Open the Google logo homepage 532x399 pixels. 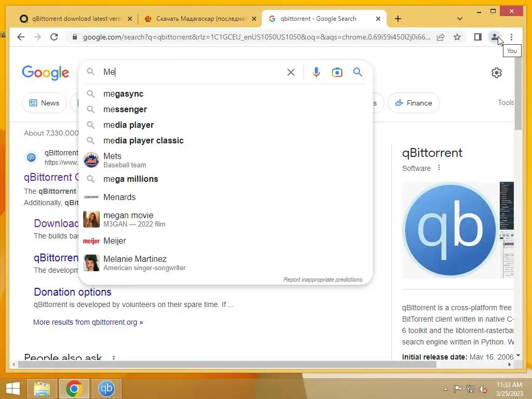click(46, 73)
